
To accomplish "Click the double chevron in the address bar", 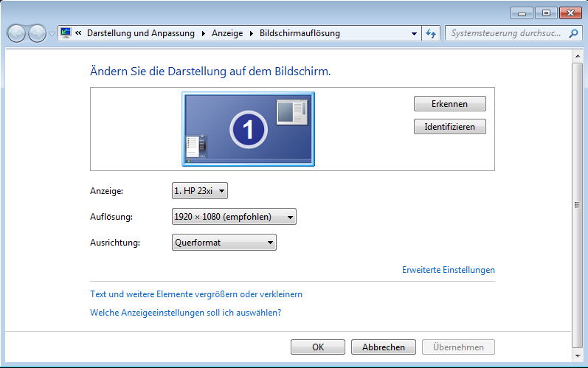I will (78, 33).
